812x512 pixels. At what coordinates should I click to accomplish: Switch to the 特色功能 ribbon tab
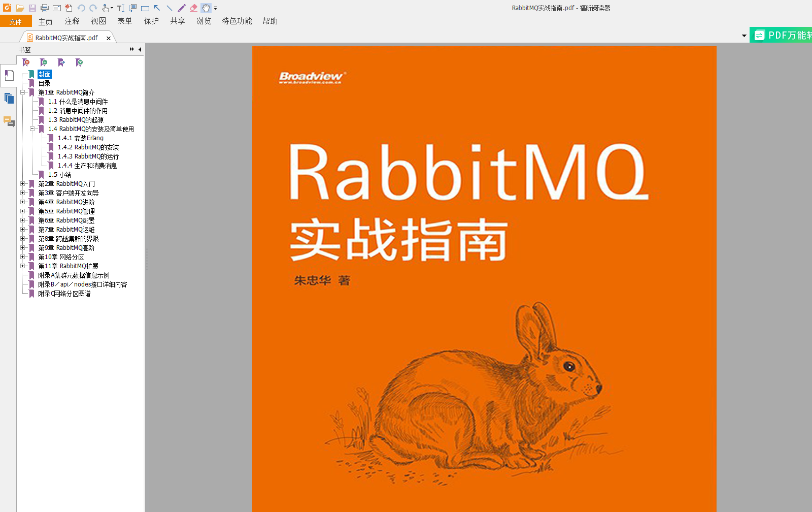coord(237,21)
